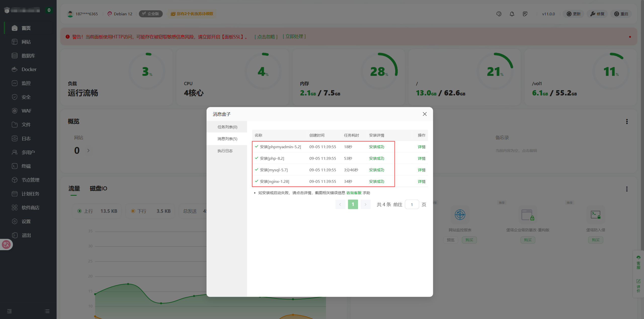
Task: Switch to the task list (任务列表) tab
Action: click(227, 127)
